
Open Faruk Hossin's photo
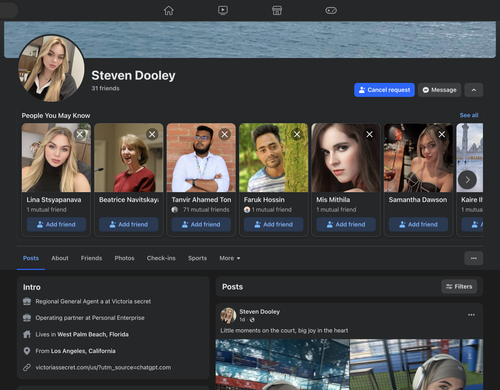click(x=273, y=158)
